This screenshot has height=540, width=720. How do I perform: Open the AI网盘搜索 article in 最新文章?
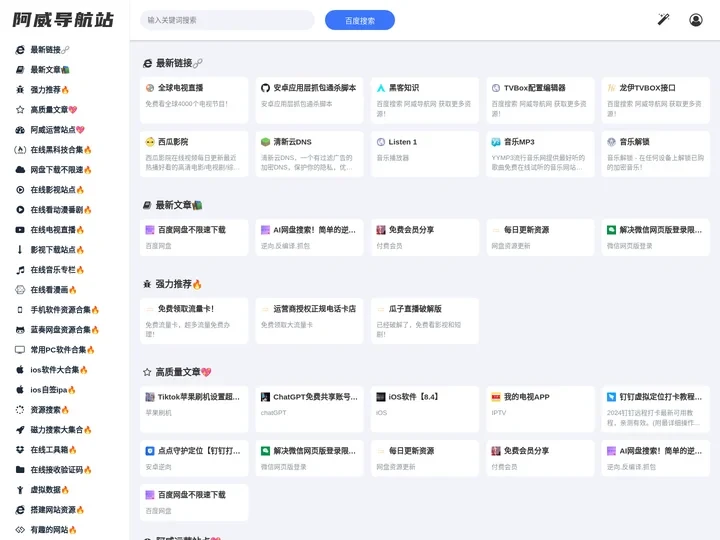pyautogui.click(x=309, y=237)
